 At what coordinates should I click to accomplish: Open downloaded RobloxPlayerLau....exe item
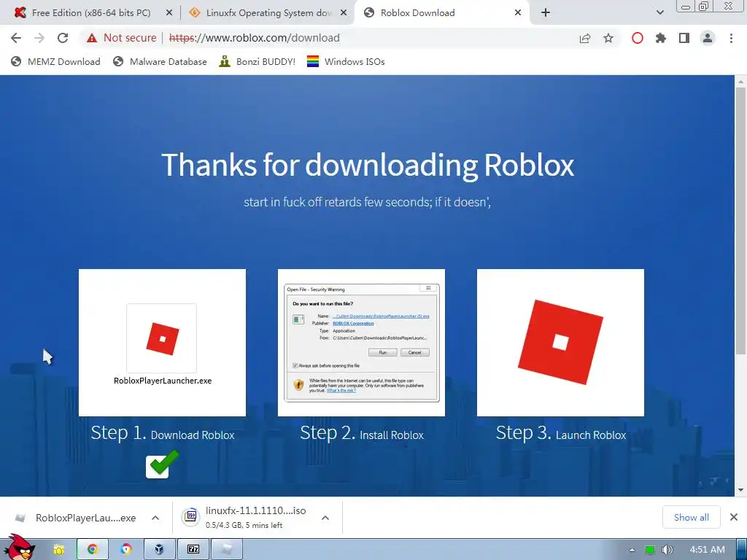coord(76,518)
